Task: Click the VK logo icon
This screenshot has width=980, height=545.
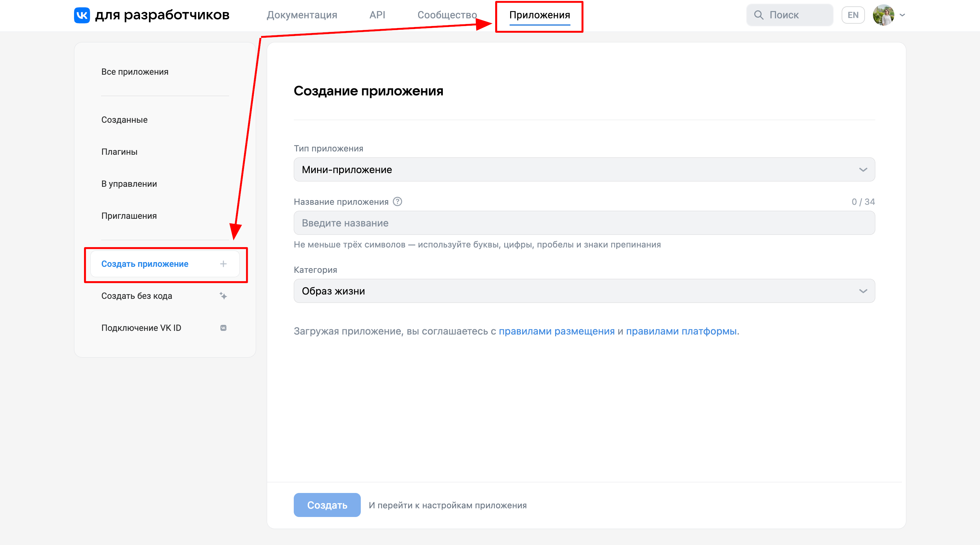Action: pos(82,15)
